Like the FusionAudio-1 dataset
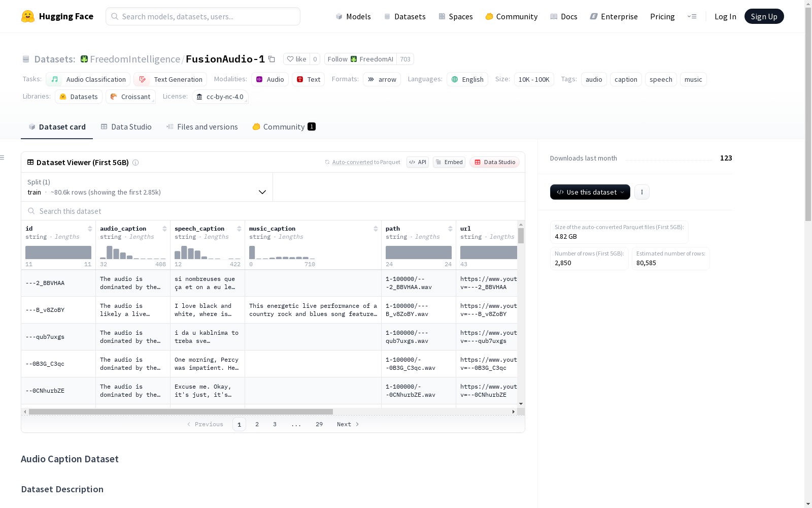The image size is (812, 508). click(296, 59)
